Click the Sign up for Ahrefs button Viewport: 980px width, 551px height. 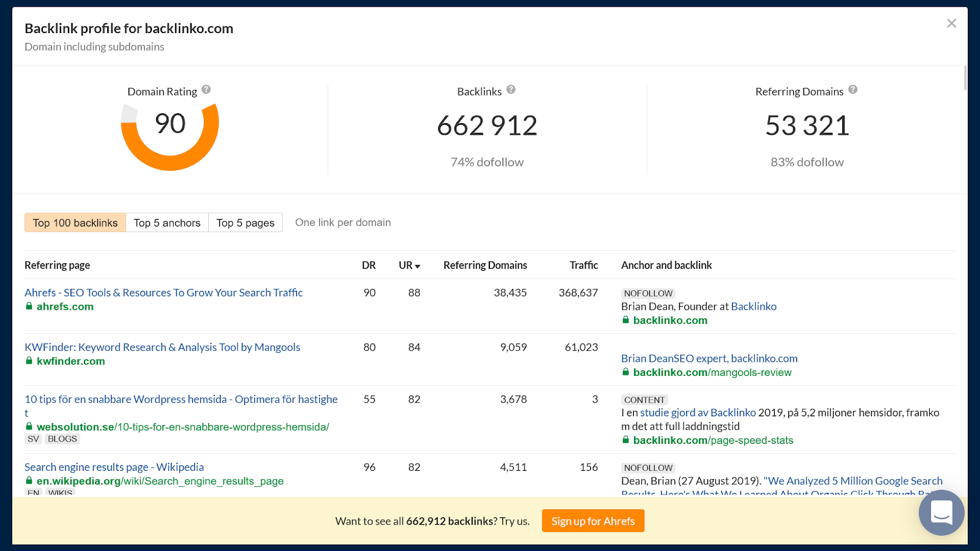coord(593,521)
